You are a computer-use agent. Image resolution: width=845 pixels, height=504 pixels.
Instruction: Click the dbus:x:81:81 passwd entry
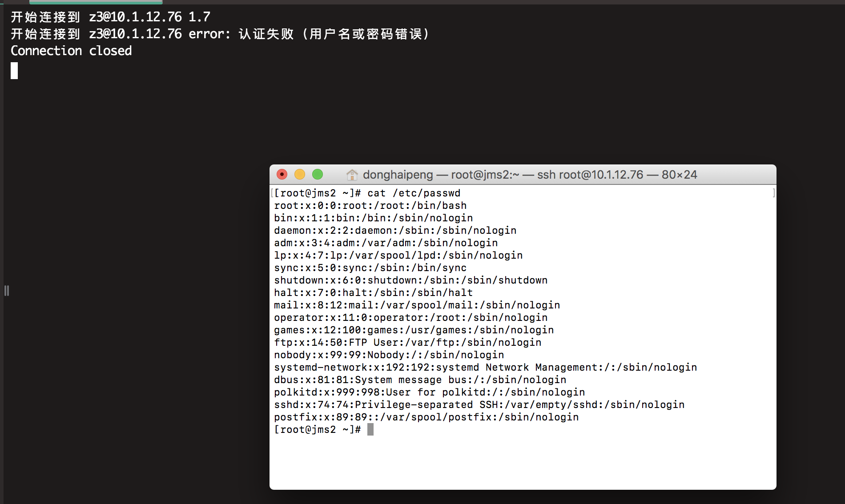(420, 380)
